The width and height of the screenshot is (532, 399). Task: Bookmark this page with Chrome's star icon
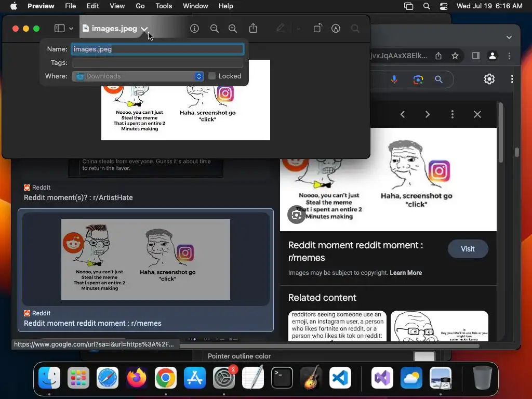click(455, 56)
